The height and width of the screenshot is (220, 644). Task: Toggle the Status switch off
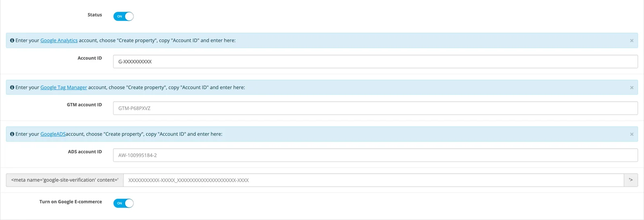[x=123, y=16]
